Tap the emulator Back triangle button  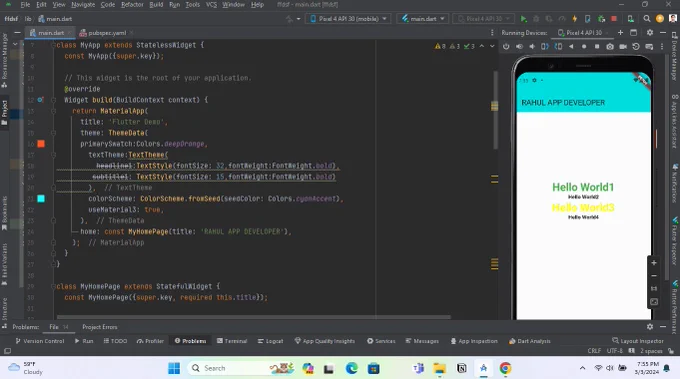[x=571, y=46]
